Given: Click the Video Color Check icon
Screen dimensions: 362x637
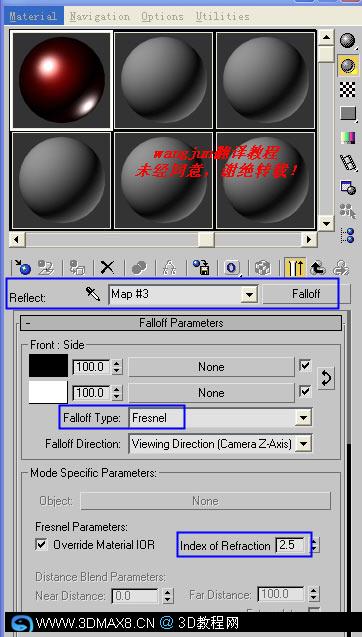Looking at the screenshot, I should pos(347,138).
